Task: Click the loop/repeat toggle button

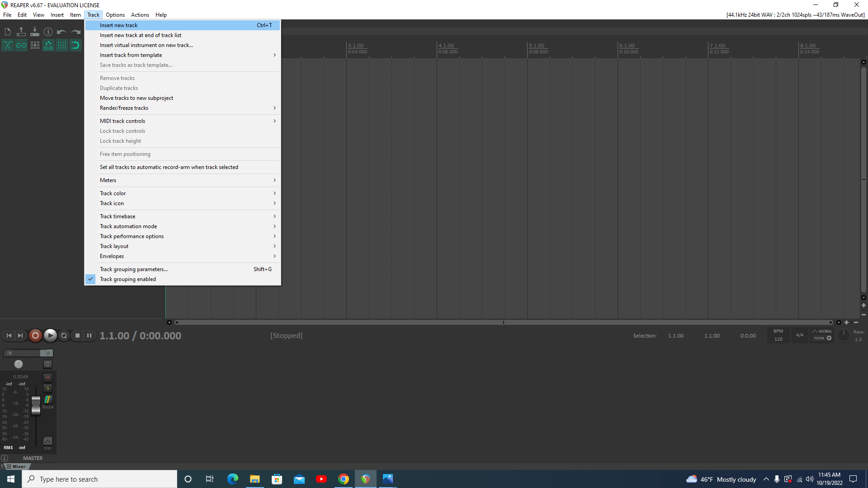Action: pyautogui.click(x=64, y=335)
